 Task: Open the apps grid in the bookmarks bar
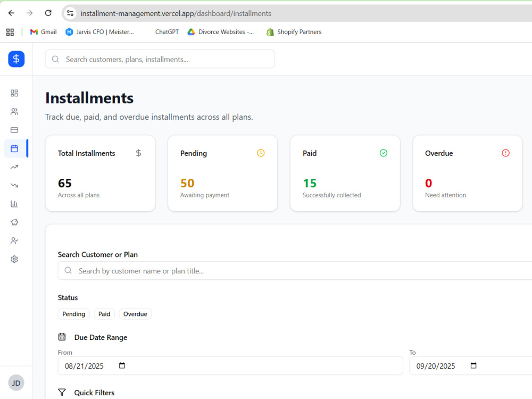coord(10,32)
